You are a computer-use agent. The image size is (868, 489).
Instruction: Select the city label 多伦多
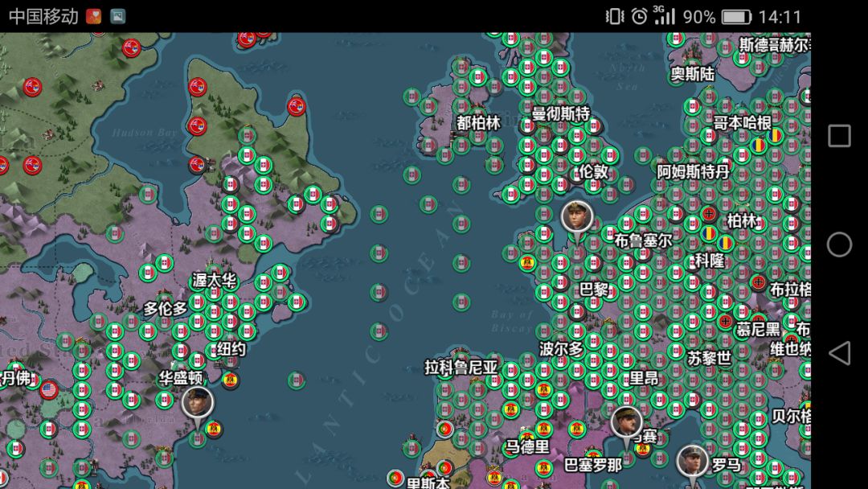(166, 309)
